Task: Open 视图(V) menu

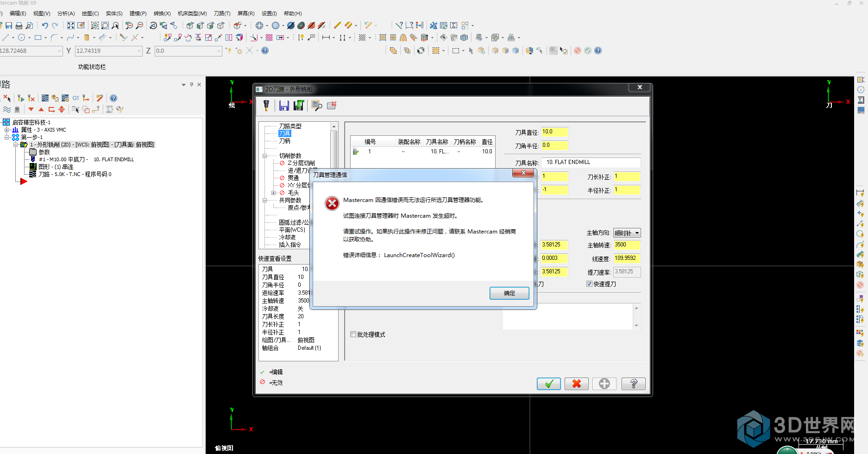Action: click(42, 13)
